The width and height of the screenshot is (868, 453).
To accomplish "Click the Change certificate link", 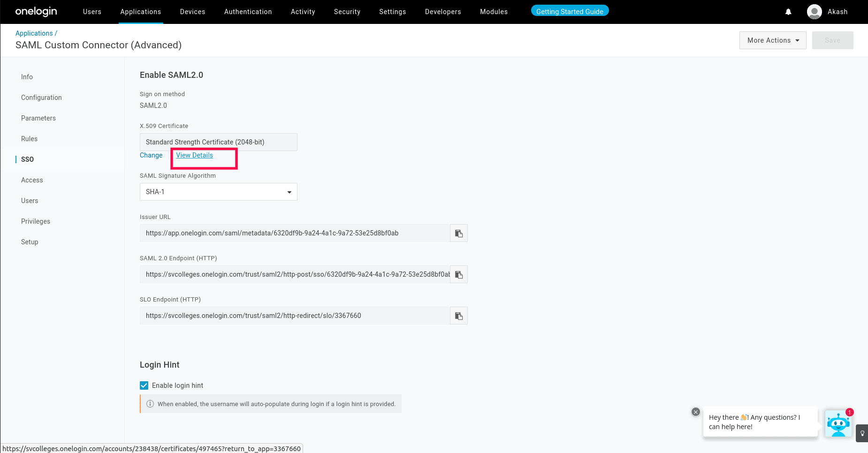I will [151, 155].
